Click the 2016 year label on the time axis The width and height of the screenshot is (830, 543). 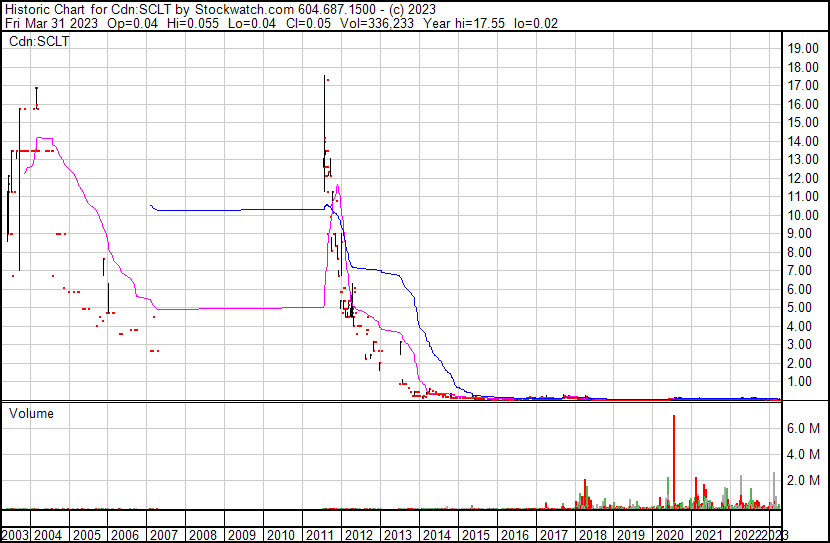coord(512,534)
